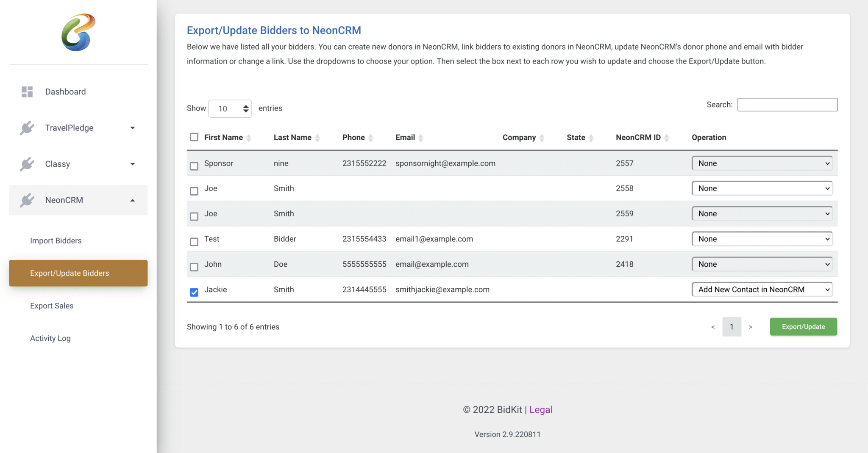Click phone number 2314445555
This screenshot has width=868, height=453.
pos(364,290)
